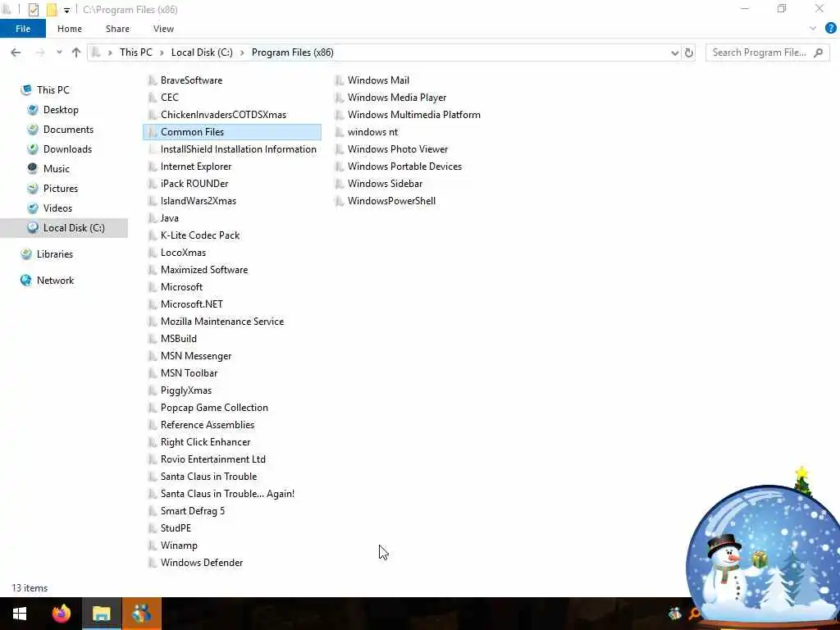Open the recent locations dropdown arrow

click(x=59, y=52)
